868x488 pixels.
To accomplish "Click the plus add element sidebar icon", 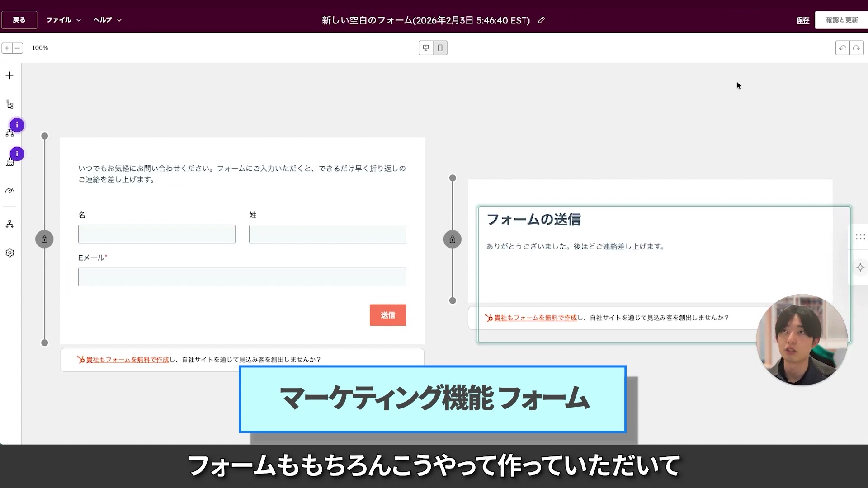I will 9,75.
